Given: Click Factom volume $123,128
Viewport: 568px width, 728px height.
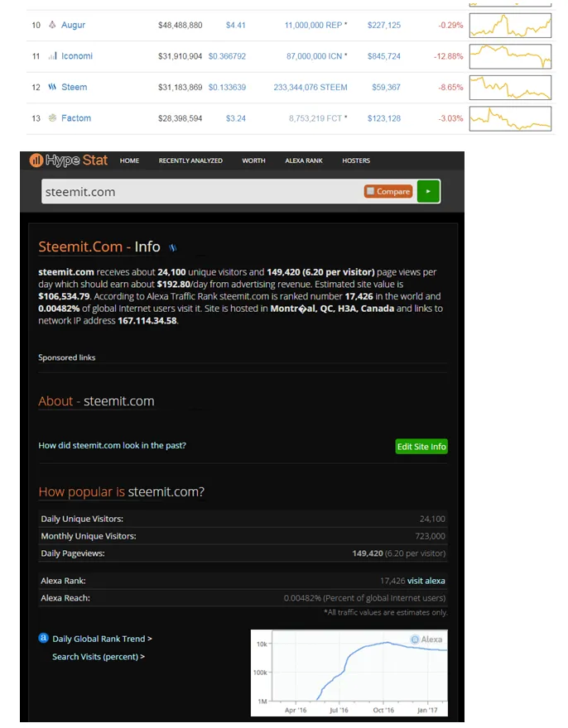Looking at the screenshot, I should click(384, 118).
